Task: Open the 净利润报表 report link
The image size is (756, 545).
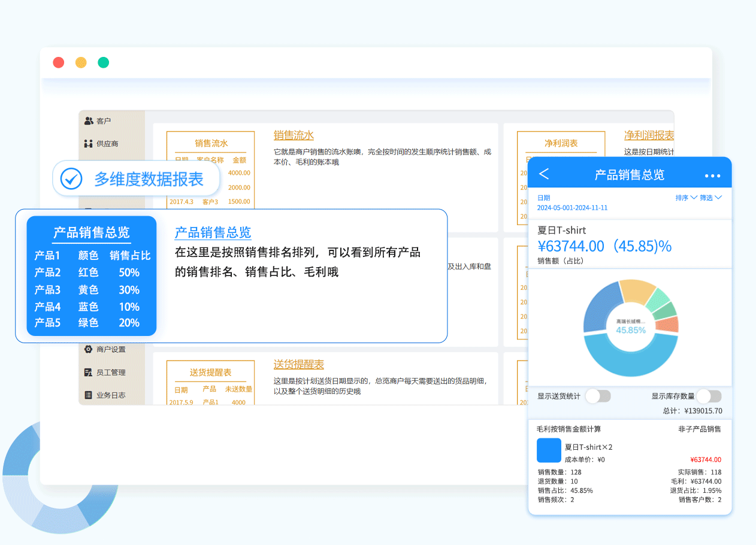Action: pos(649,135)
